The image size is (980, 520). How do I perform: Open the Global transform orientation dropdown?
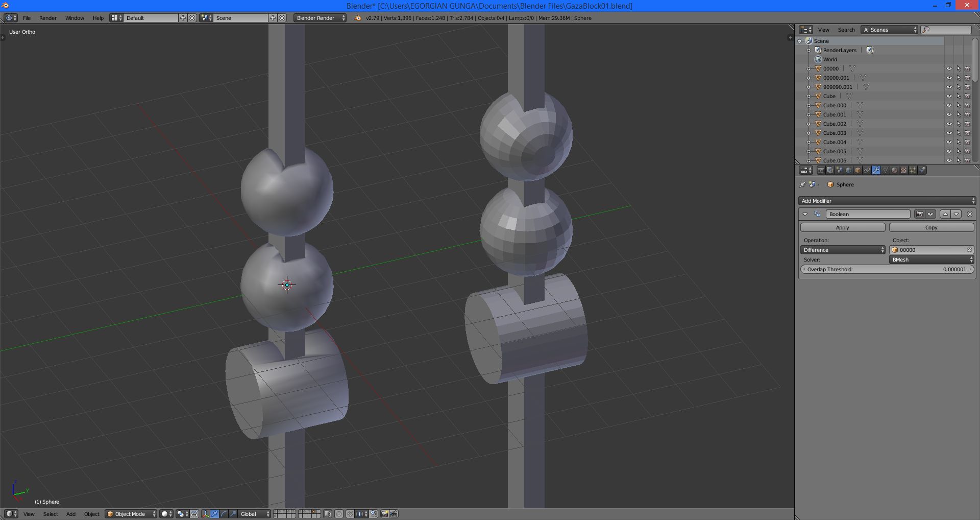[254, 514]
